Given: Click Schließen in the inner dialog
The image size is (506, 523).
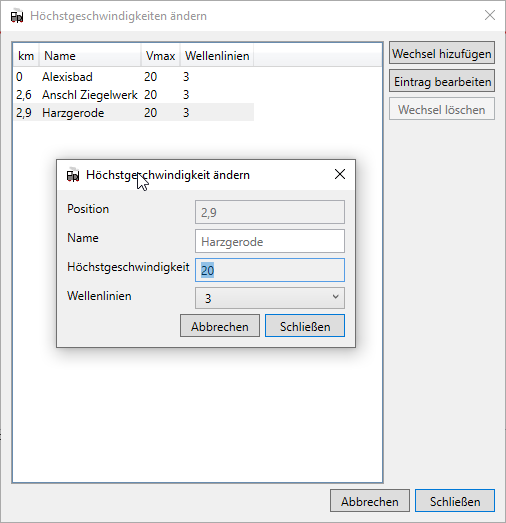Looking at the screenshot, I should click(x=305, y=326).
